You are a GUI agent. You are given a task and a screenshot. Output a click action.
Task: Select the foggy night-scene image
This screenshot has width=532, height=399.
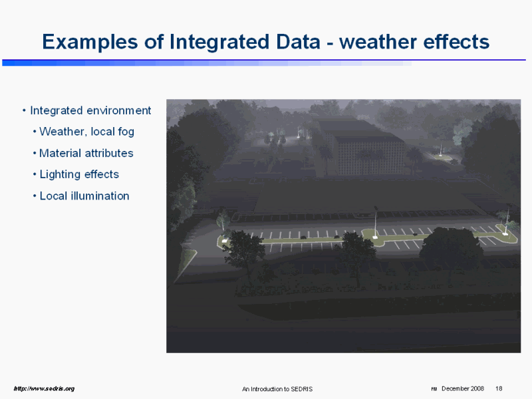coord(343,225)
